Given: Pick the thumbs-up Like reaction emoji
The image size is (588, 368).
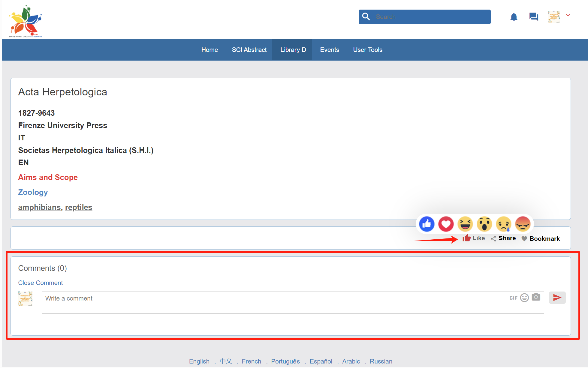Looking at the screenshot, I should 427,224.
